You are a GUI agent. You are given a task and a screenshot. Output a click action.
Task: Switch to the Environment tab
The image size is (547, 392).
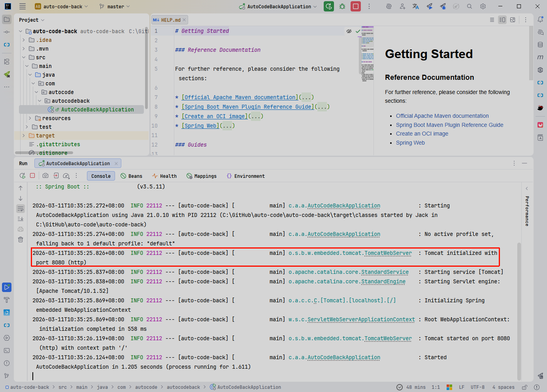[x=245, y=176]
